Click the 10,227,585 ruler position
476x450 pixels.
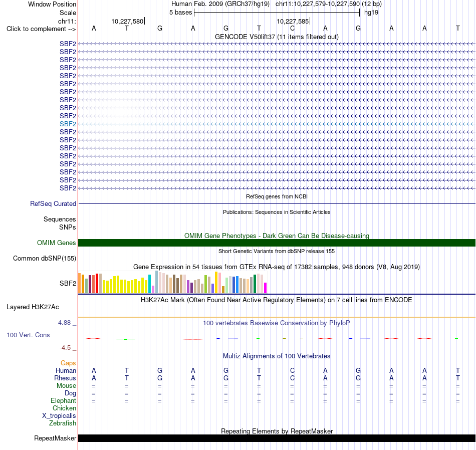pos(293,21)
